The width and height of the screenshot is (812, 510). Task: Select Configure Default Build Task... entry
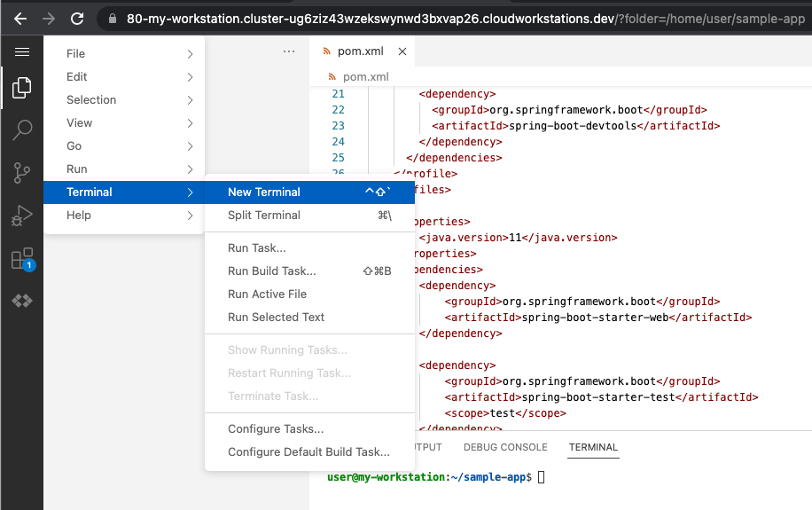(x=308, y=452)
